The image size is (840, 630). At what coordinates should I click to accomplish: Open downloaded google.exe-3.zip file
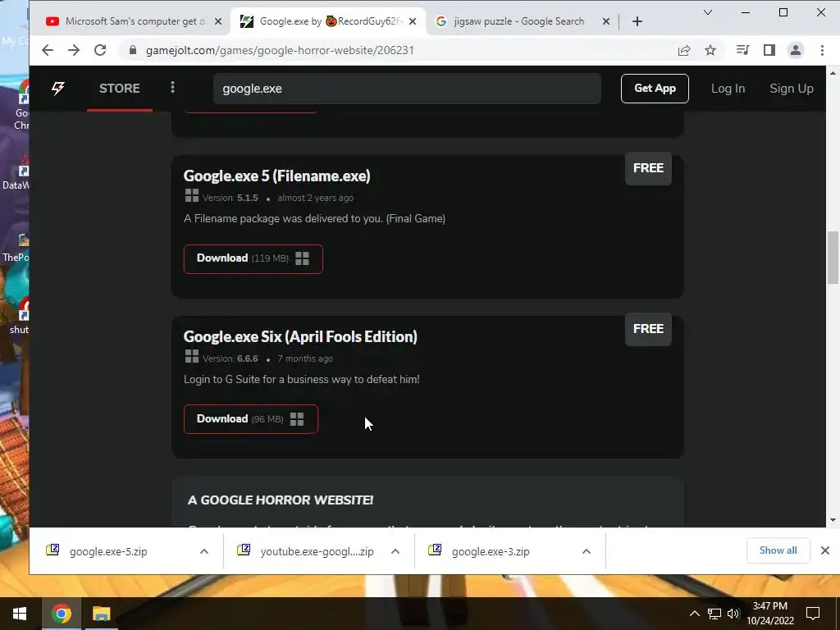coord(491,551)
